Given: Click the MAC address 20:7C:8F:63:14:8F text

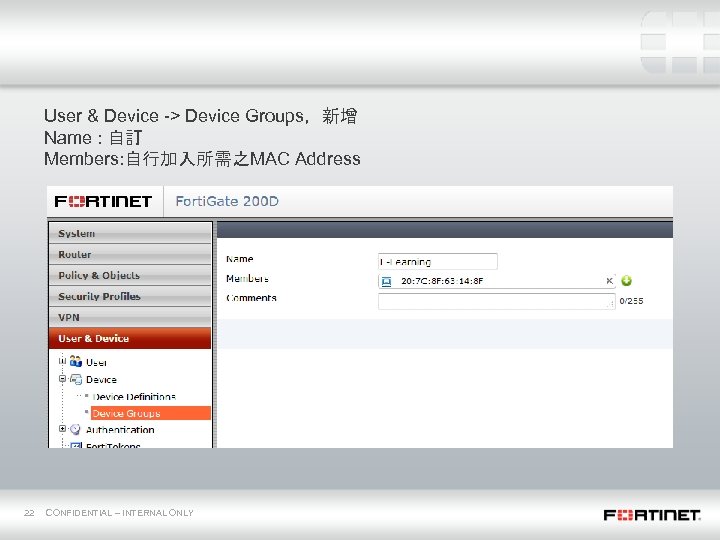Looking at the screenshot, I should 442,281.
